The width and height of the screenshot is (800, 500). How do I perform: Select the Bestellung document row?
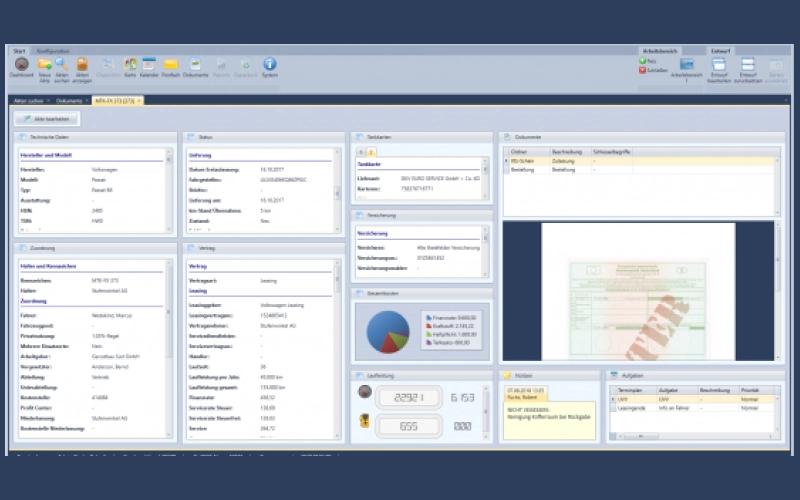coord(640,170)
